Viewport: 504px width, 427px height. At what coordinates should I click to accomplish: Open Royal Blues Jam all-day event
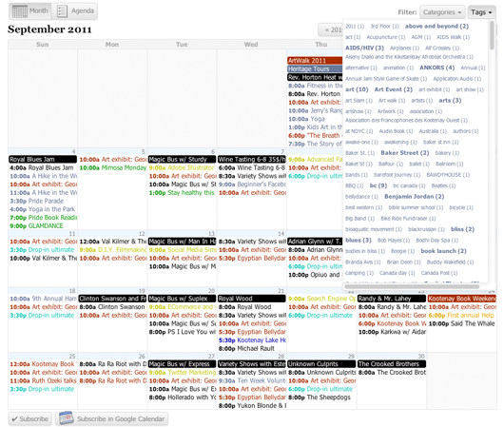(43, 159)
